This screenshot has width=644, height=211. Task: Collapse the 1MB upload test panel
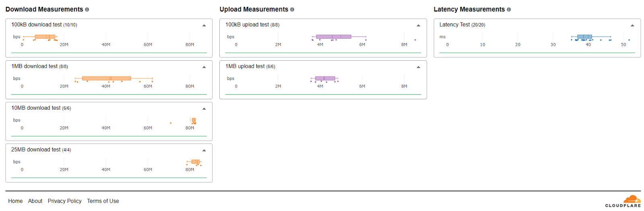point(418,67)
